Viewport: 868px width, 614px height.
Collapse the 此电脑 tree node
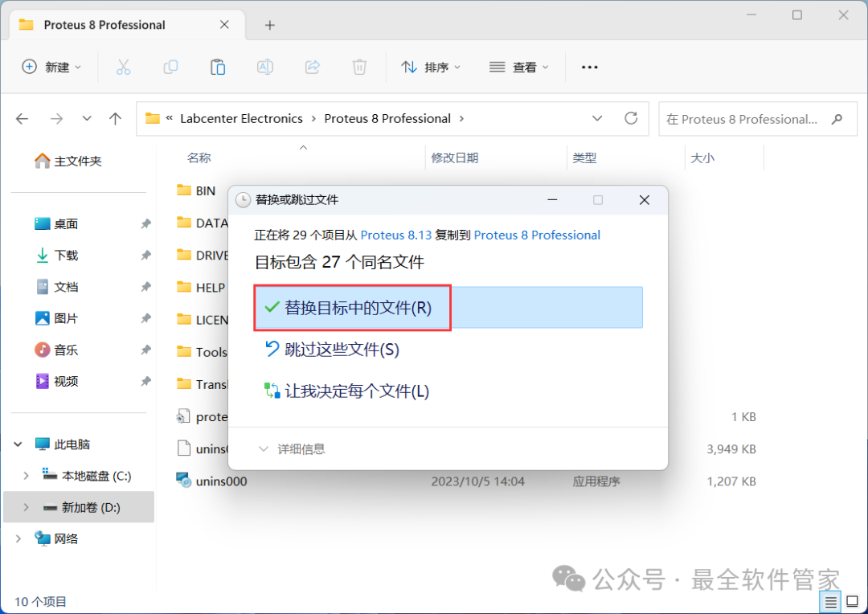[18, 444]
